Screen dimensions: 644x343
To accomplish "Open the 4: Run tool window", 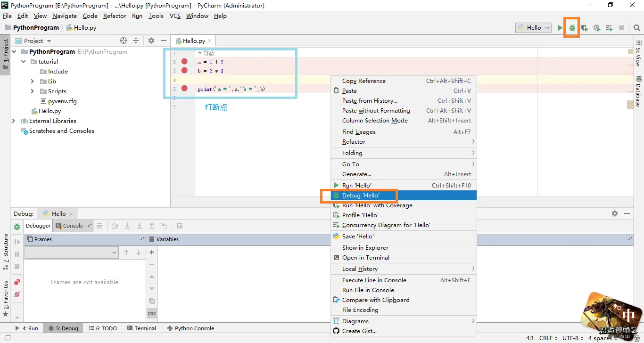I will tap(26, 328).
